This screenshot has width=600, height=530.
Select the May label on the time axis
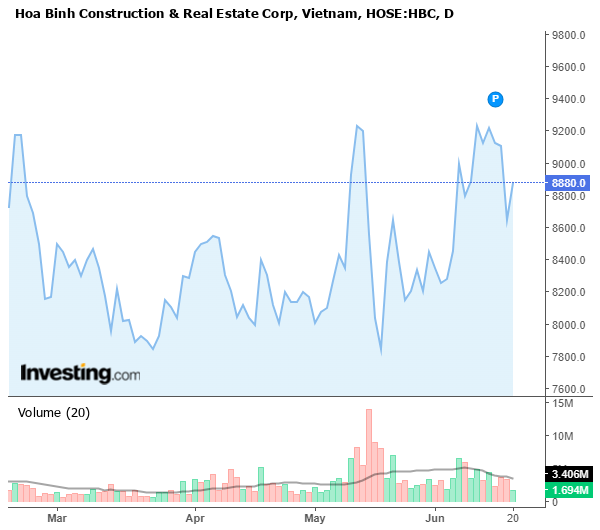[x=315, y=519]
